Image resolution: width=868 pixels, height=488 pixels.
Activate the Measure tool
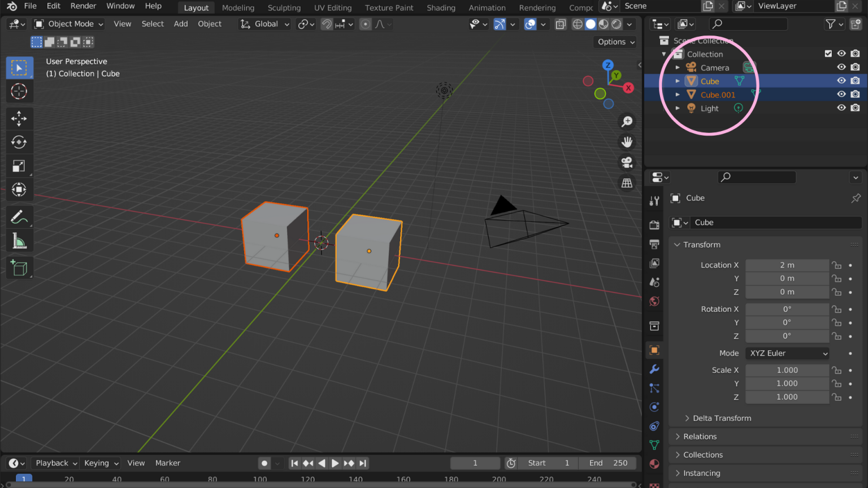point(19,239)
